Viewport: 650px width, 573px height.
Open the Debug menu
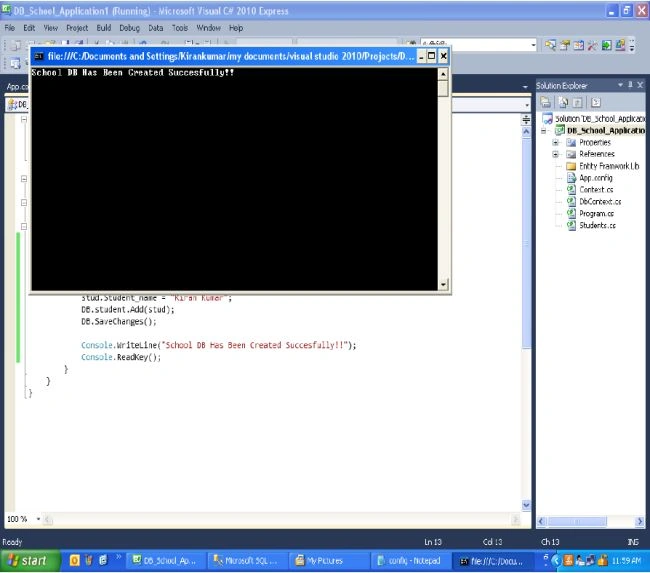click(x=129, y=28)
